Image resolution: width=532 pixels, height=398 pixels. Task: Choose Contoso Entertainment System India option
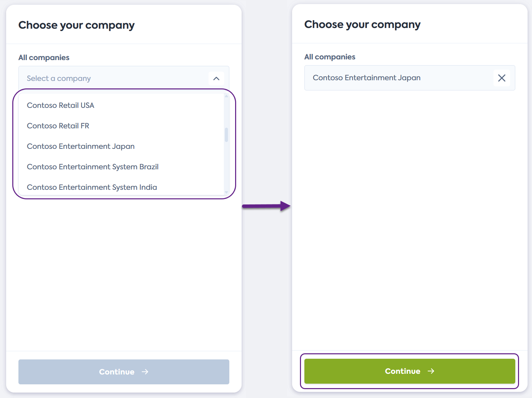(x=92, y=187)
